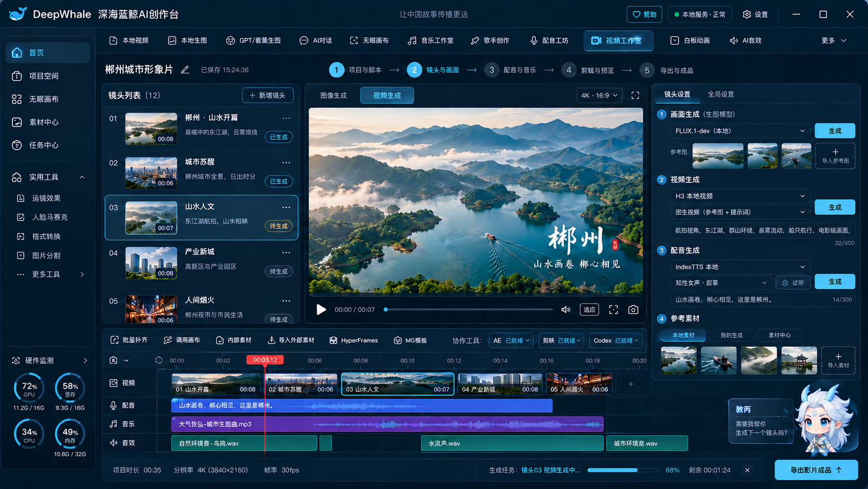The width and height of the screenshot is (868, 489).
Task: Click the video playback progress slider
Action: tap(469, 310)
